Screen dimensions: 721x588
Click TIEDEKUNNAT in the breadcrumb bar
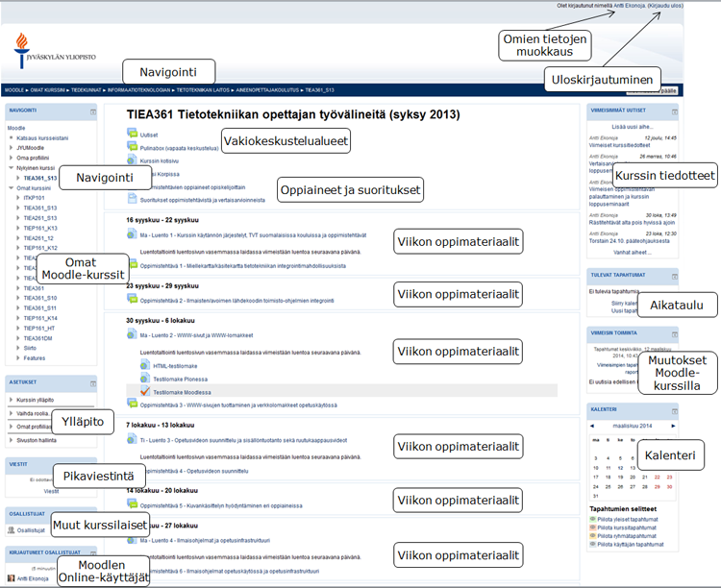pyautogui.click(x=86, y=90)
